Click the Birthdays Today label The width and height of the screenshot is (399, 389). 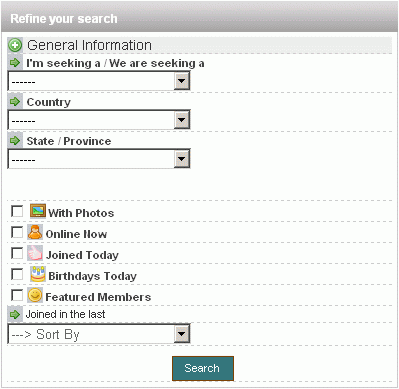93,276
